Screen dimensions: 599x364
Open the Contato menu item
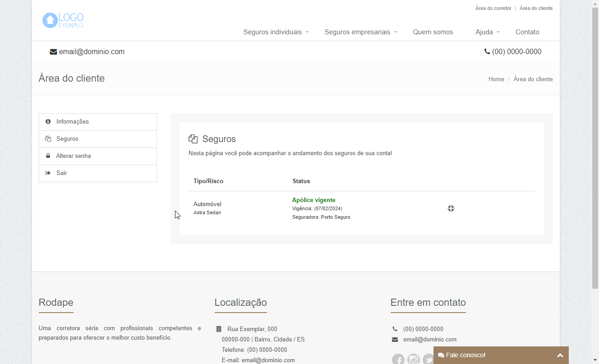click(x=527, y=32)
